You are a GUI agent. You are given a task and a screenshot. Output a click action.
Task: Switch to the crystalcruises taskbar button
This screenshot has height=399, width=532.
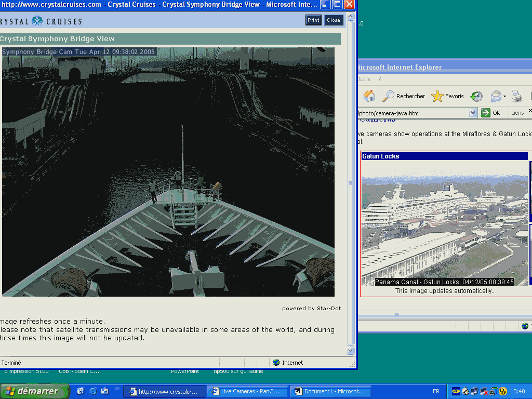click(x=164, y=392)
